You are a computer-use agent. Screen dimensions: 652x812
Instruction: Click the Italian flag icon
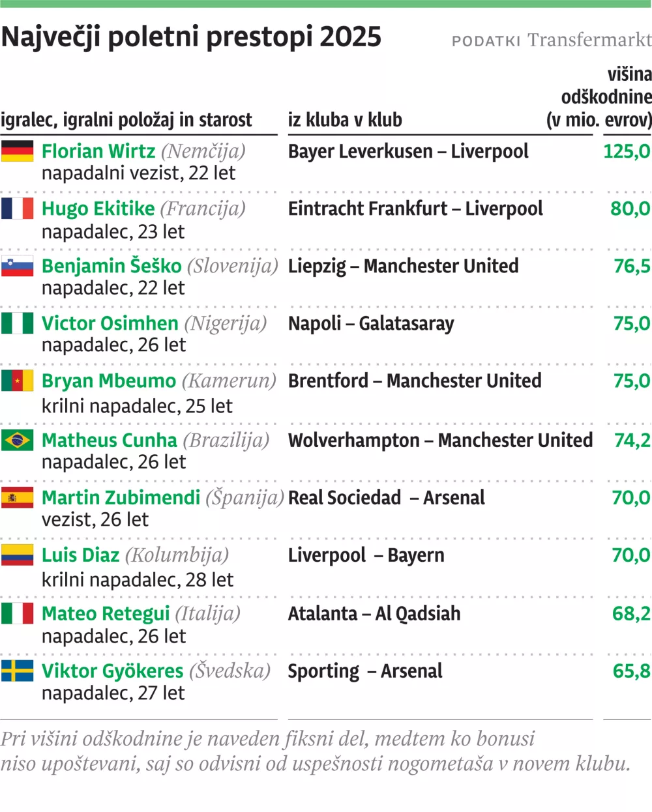point(17,613)
